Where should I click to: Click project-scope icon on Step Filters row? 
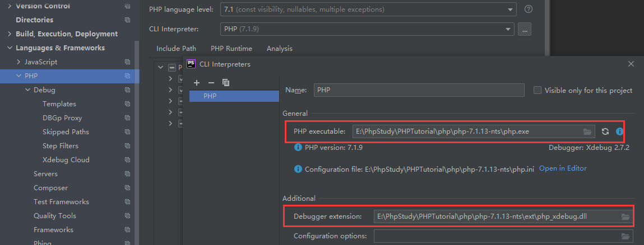pos(128,146)
